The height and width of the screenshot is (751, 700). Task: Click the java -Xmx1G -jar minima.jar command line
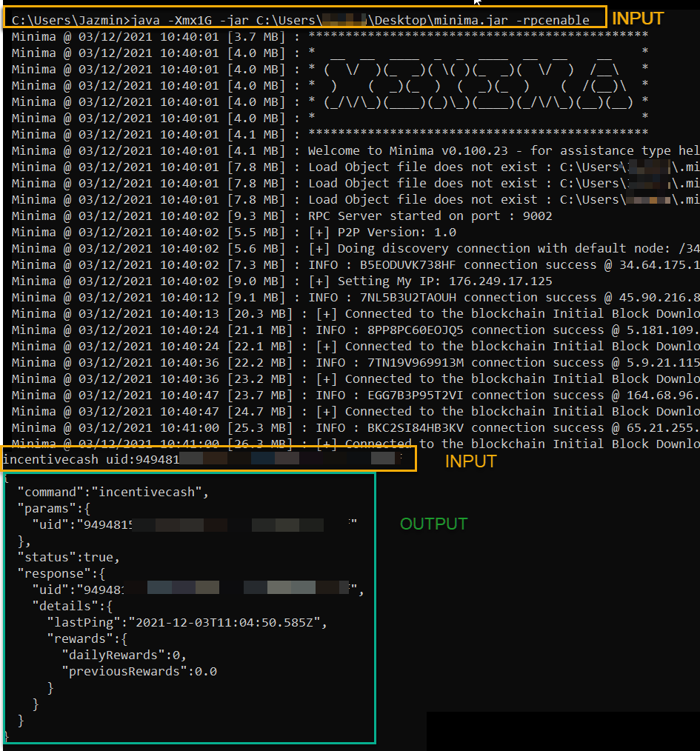(x=301, y=20)
